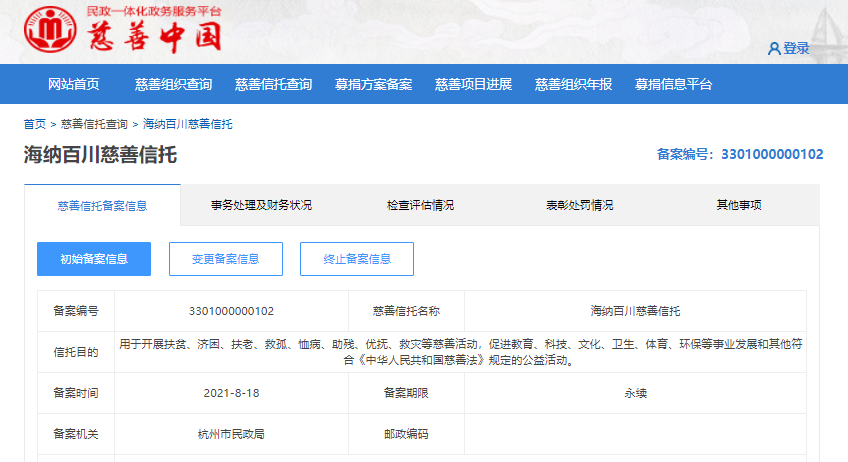
Task: Open the 检查评估情况 tab
Action: [x=420, y=206]
